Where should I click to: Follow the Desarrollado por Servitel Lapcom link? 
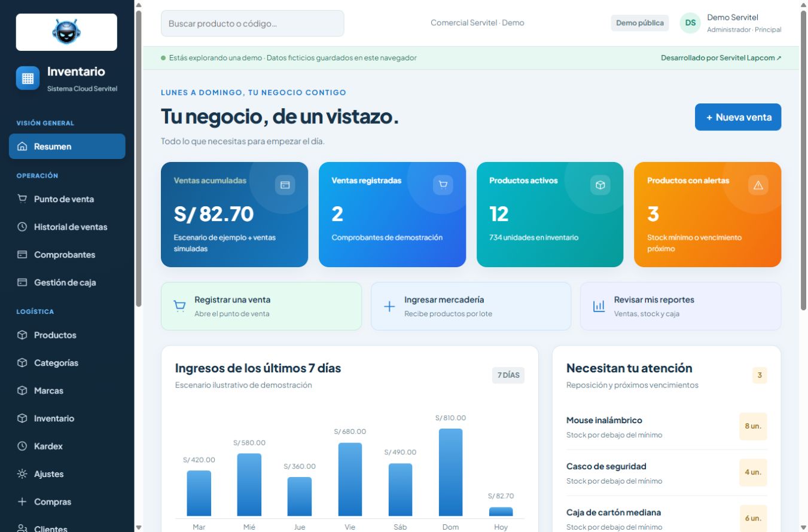(x=721, y=58)
